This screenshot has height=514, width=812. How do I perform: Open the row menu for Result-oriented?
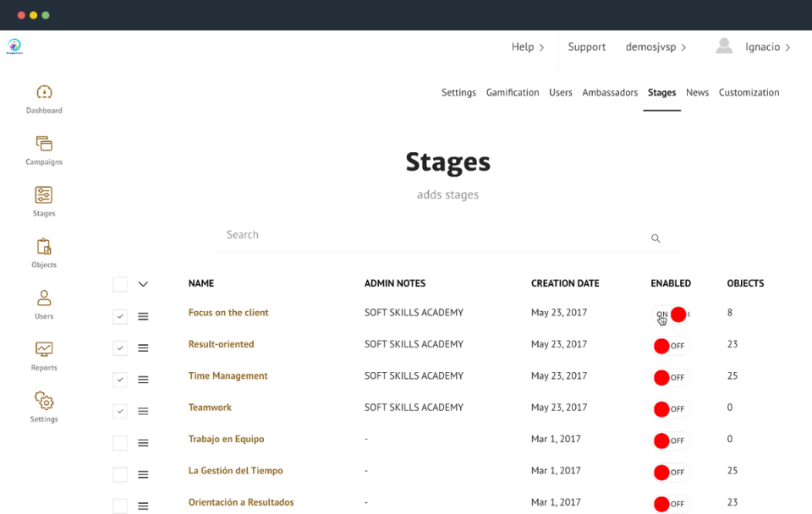click(143, 347)
